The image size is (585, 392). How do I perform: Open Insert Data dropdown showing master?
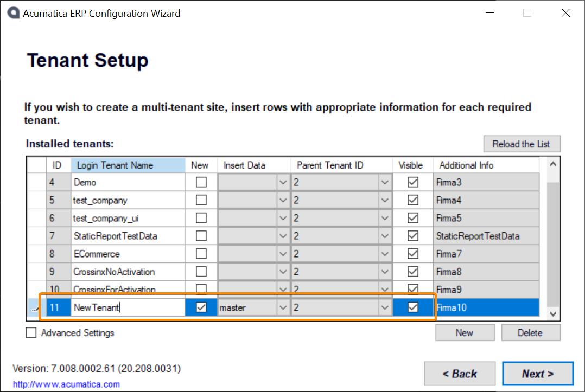(x=283, y=307)
